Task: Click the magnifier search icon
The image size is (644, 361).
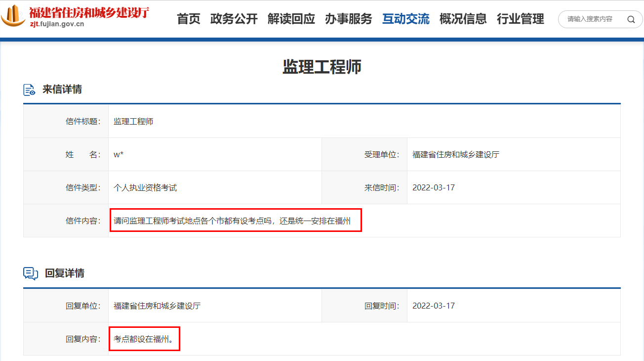Action: tap(631, 19)
